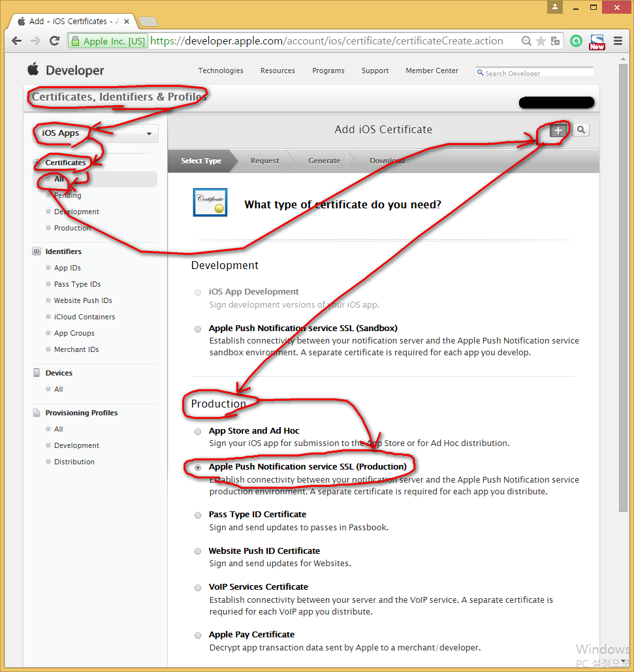Viewport: 634px width, 672px height.
Task: Select Apple Pay Certificate radio
Action: (x=197, y=635)
